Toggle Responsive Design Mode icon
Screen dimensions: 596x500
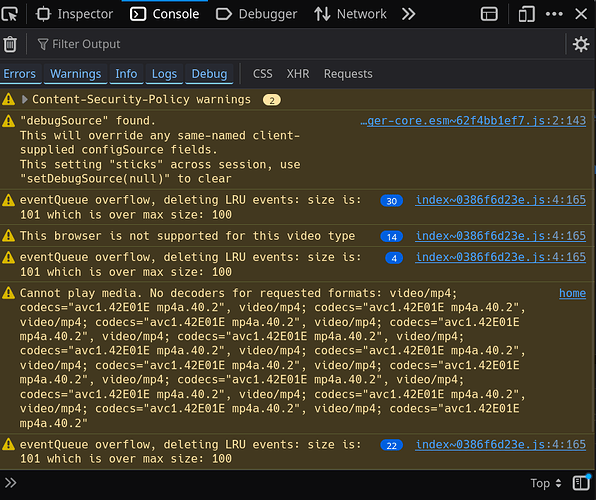tap(526, 14)
